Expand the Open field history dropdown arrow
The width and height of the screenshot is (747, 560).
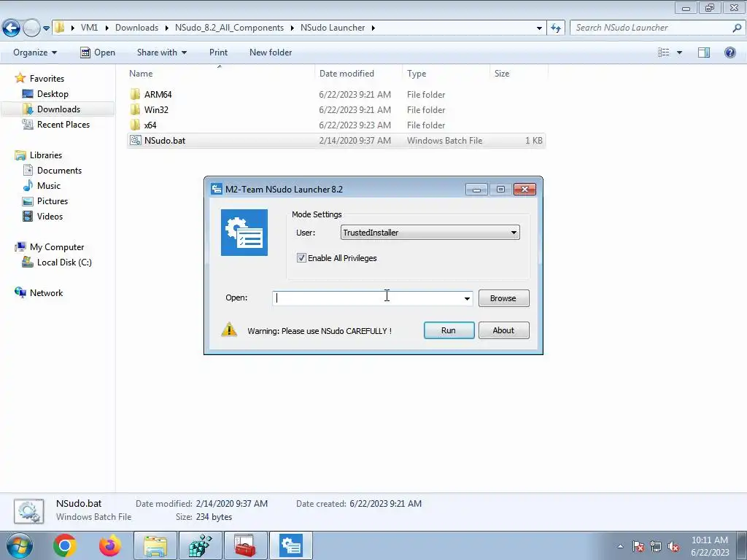467,298
